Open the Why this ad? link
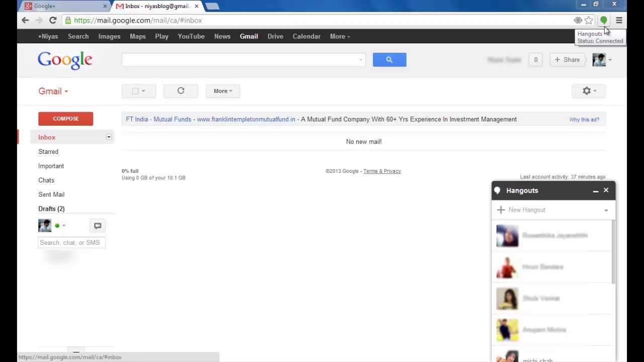The width and height of the screenshot is (644, 362). tap(584, 119)
